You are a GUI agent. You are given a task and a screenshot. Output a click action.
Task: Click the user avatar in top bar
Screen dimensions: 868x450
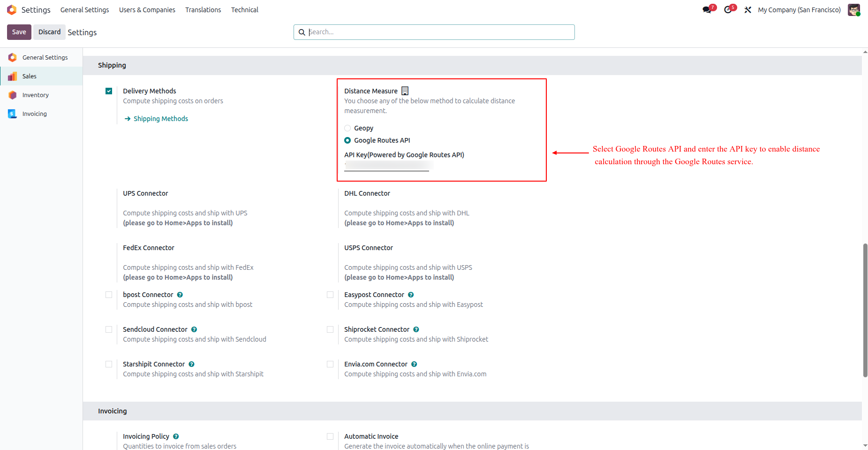tap(854, 10)
